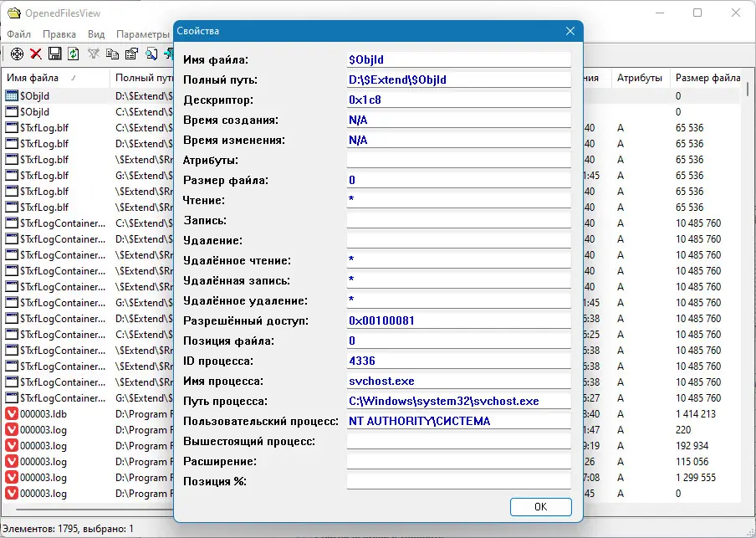The height and width of the screenshot is (538, 756).
Task: Click the empty Расширение field
Action: (x=458, y=461)
